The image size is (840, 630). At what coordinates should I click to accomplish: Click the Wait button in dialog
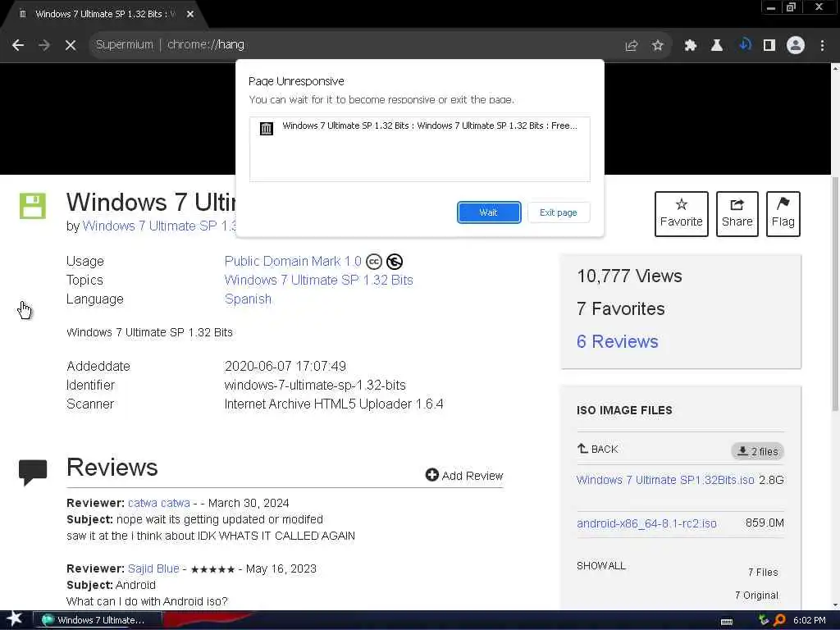coord(489,212)
